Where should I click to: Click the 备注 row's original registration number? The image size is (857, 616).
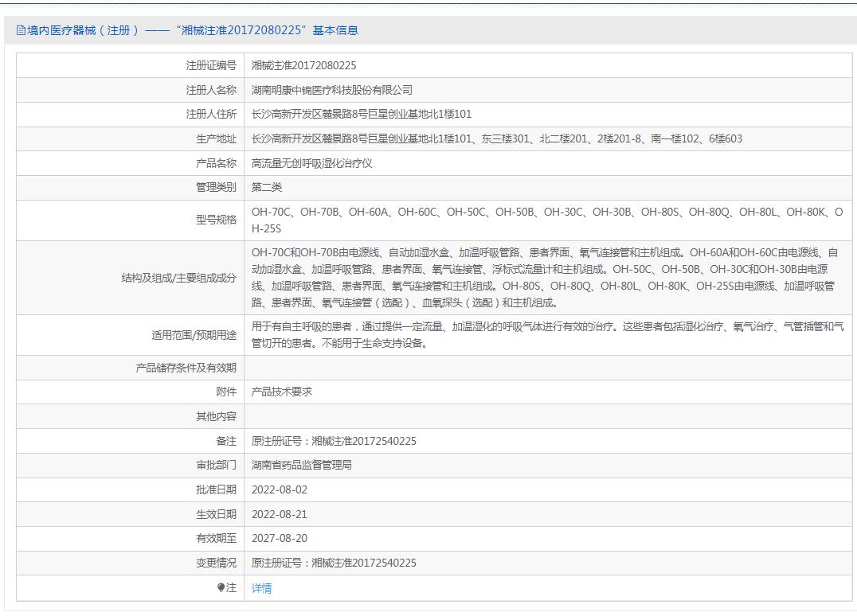334,441
